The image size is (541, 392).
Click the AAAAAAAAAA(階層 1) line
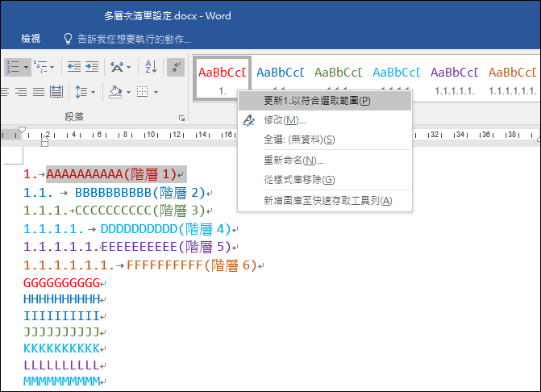point(111,174)
